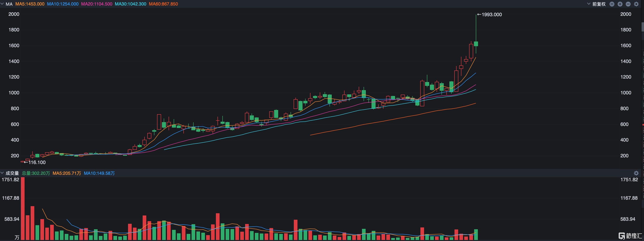
Task: Open the 前复权 adjustment dropdown arrow
Action: click(x=588, y=4)
